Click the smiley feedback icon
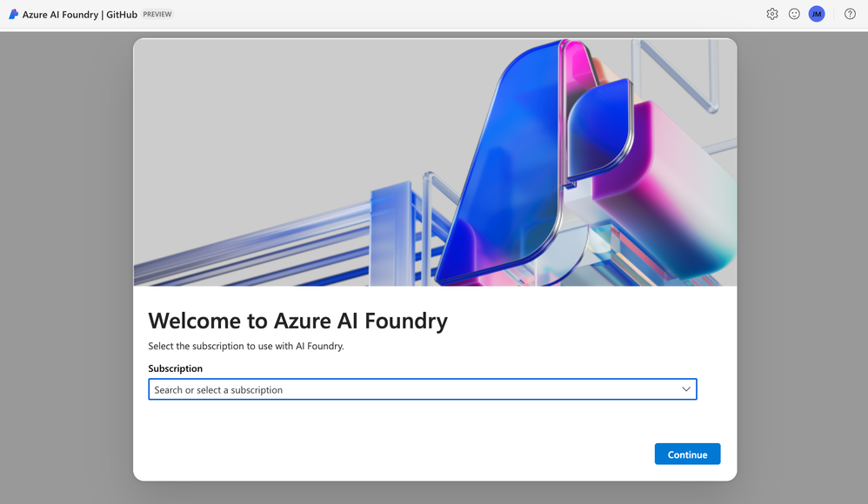868x504 pixels. [x=794, y=15]
